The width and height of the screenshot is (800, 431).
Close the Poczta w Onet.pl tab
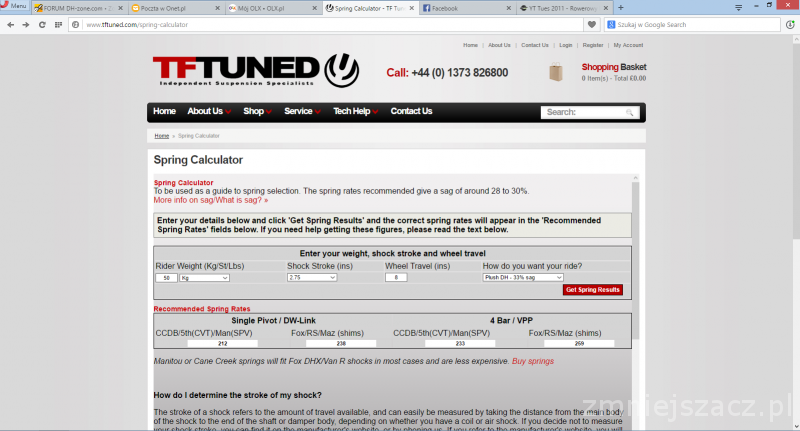(217, 8)
